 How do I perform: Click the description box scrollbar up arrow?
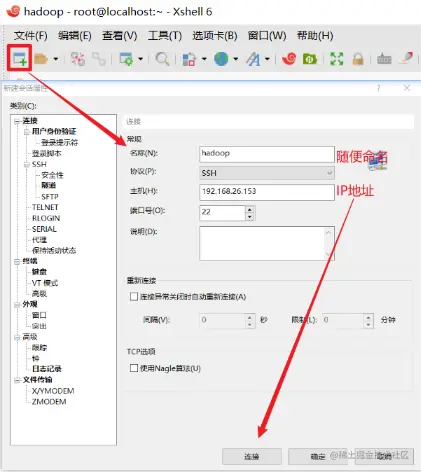329,232
